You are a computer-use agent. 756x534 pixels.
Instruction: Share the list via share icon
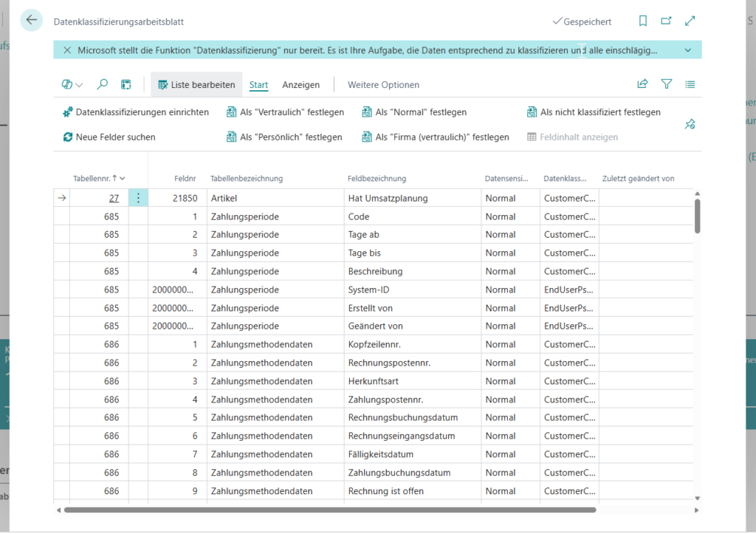click(643, 84)
